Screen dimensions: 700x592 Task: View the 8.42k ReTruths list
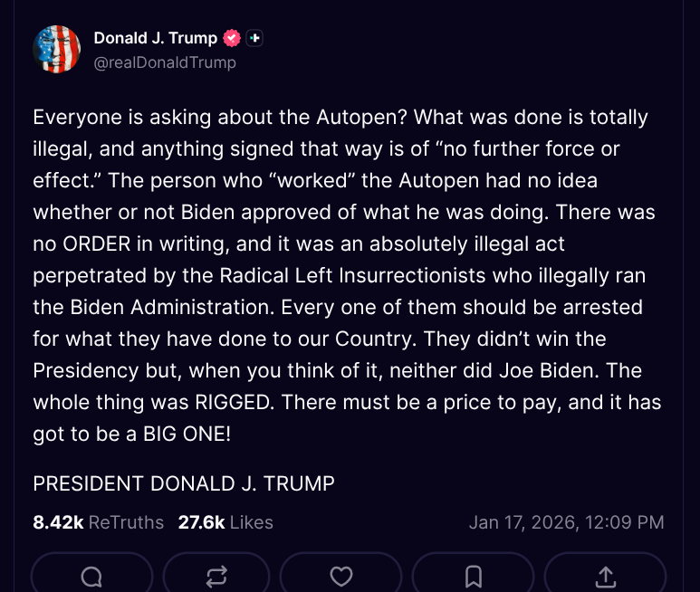99,522
